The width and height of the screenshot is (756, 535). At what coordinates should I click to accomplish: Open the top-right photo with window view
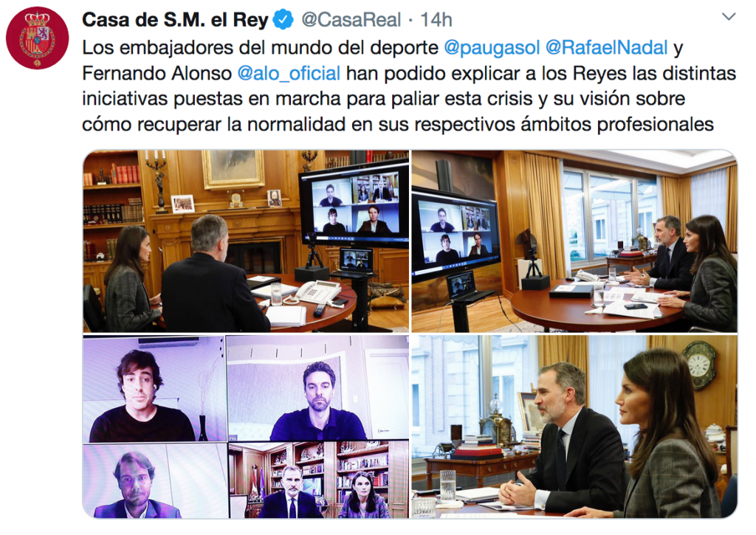[x=574, y=241]
